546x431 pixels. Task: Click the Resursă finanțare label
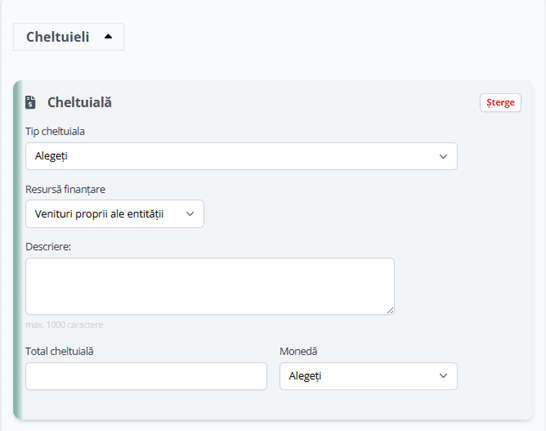click(x=65, y=189)
